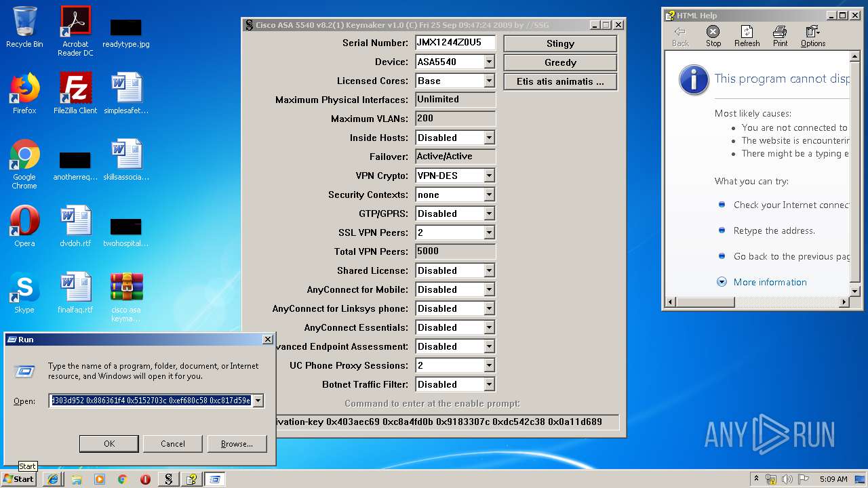The width and height of the screenshot is (868, 488).
Task: Open UC Phone Proxy Sessions dropdown
Action: coord(489,365)
